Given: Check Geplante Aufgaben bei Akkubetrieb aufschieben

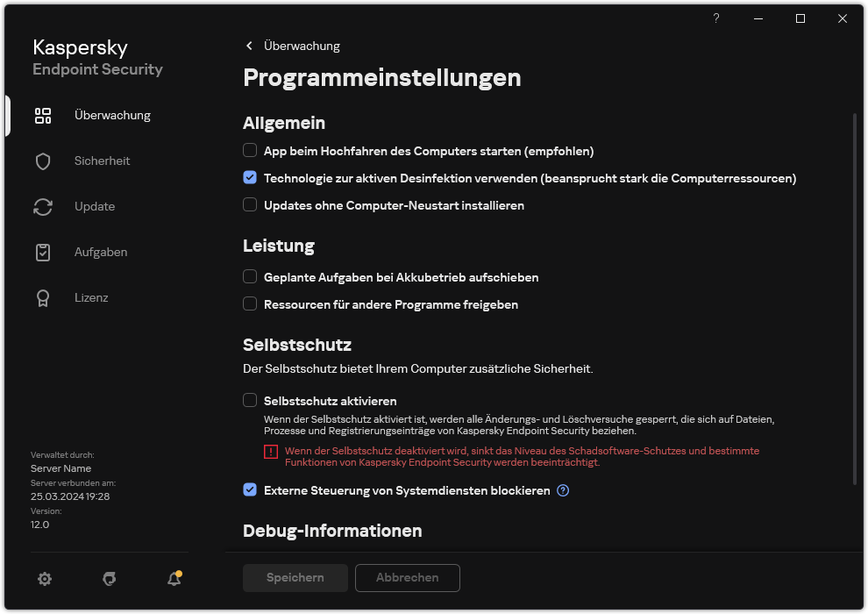Looking at the screenshot, I should 250,277.
